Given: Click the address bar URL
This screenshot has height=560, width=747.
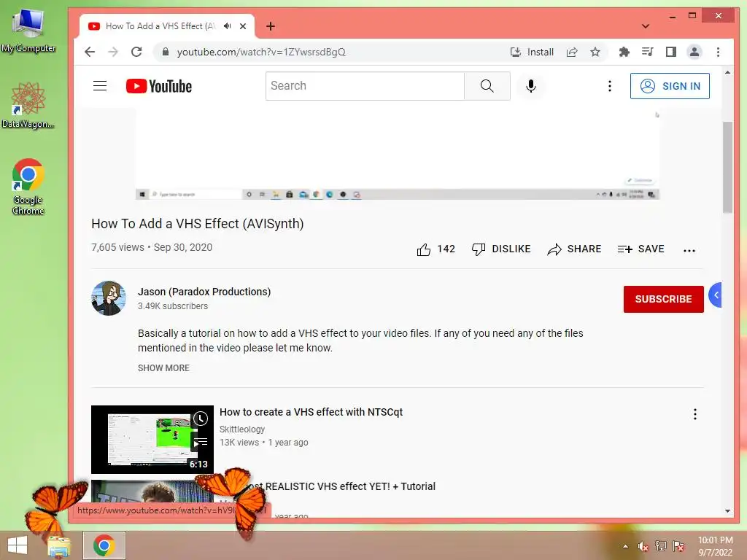Looking at the screenshot, I should coord(261,52).
